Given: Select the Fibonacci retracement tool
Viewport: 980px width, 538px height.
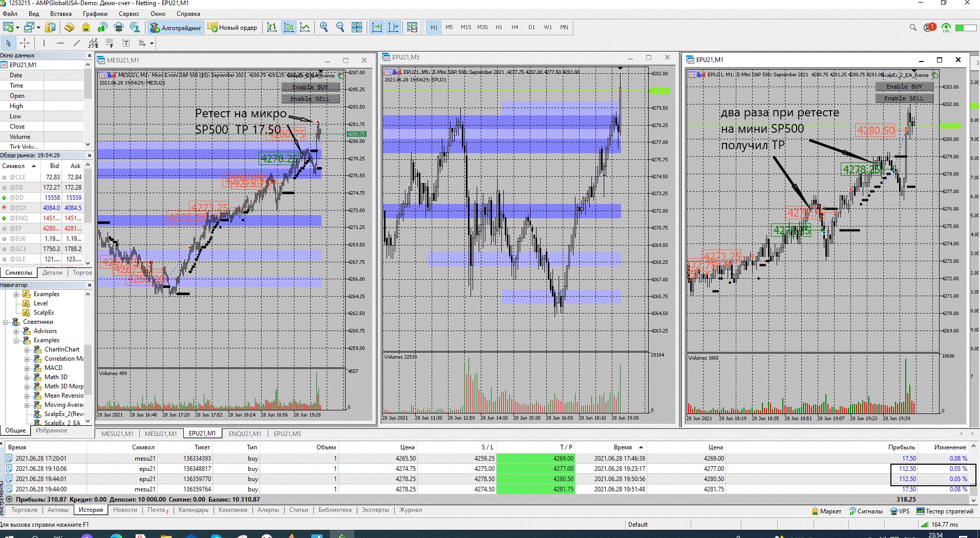Looking at the screenshot, I should point(110,43).
